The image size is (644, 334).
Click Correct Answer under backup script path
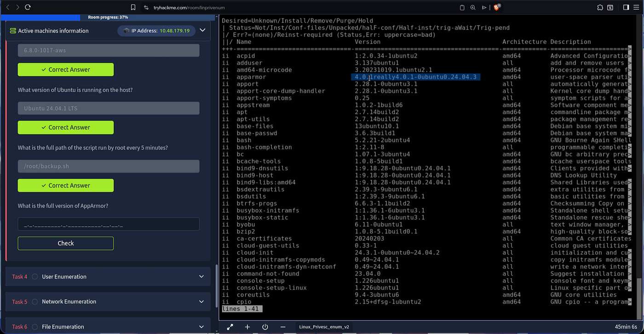tap(66, 185)
